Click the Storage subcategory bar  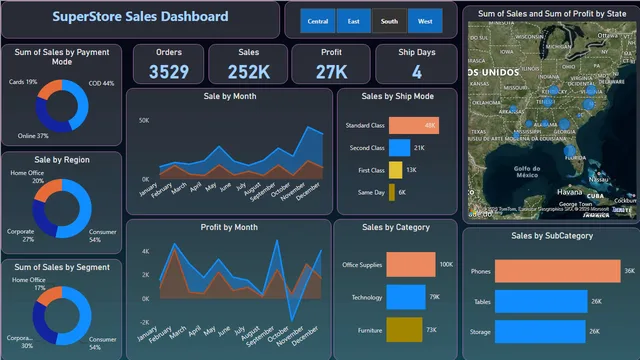540,331
